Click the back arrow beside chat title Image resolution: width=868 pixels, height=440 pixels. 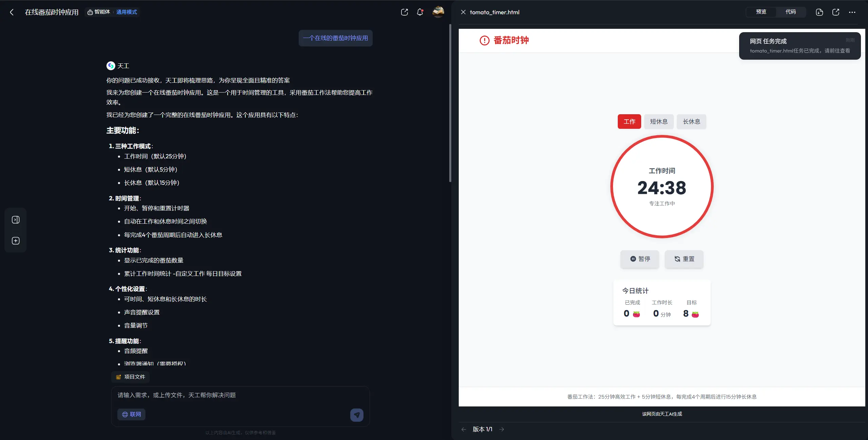12,12
